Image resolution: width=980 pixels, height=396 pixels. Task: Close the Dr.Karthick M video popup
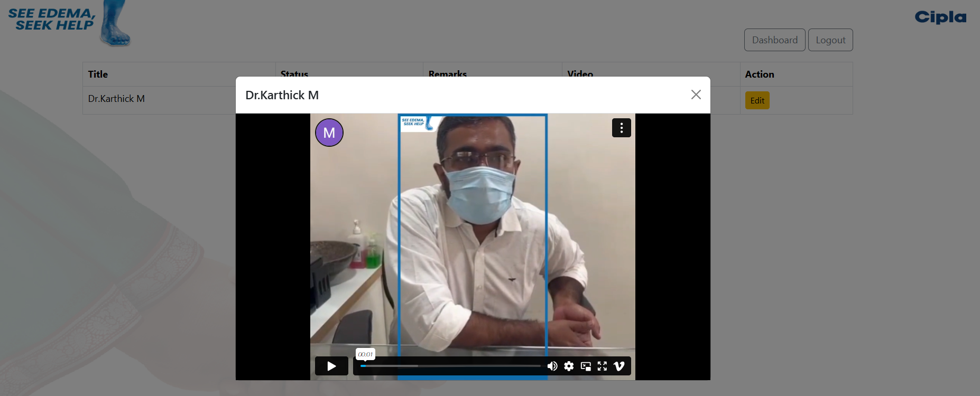pyautogui.click(x=696, y=95)
